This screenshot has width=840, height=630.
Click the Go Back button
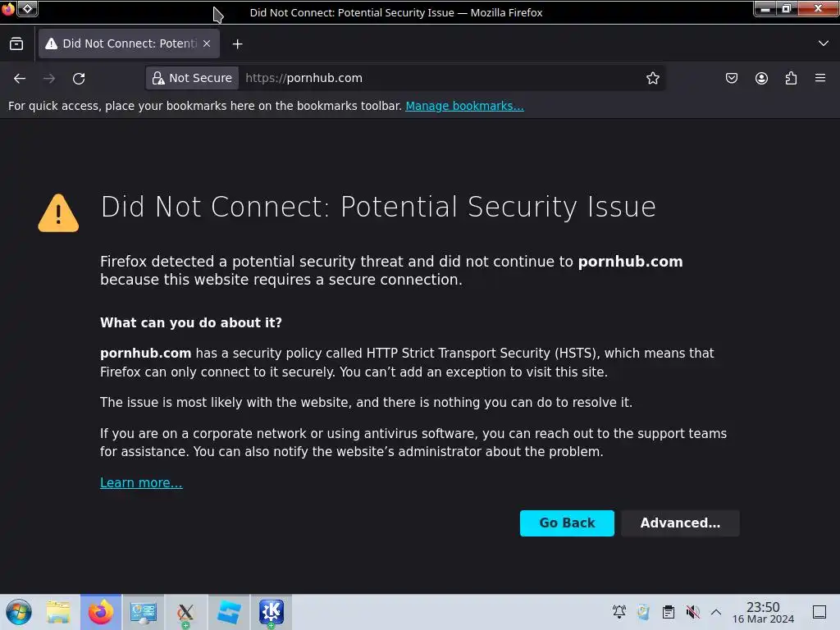567,523
